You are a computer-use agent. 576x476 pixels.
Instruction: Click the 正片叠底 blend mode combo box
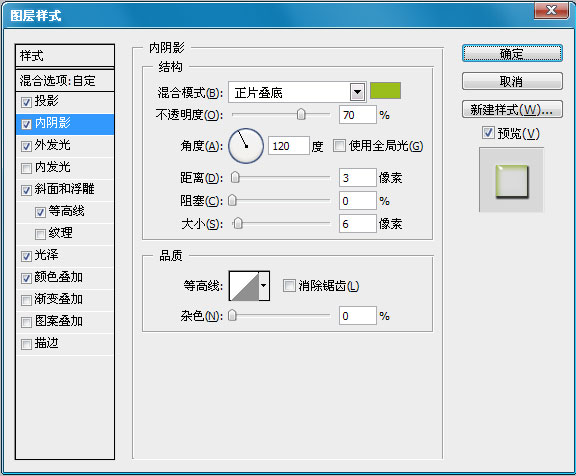297,92
